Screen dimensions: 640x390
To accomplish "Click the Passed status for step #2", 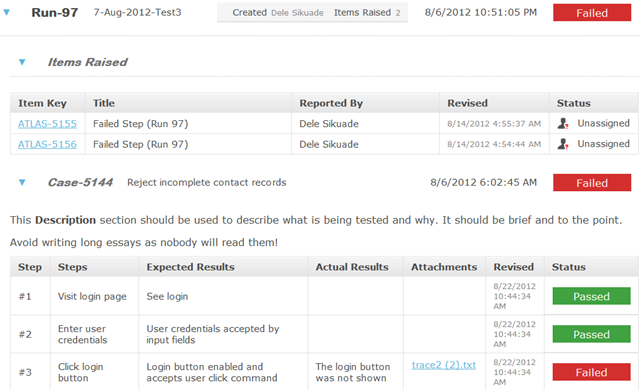I will [x=591, y=334].
